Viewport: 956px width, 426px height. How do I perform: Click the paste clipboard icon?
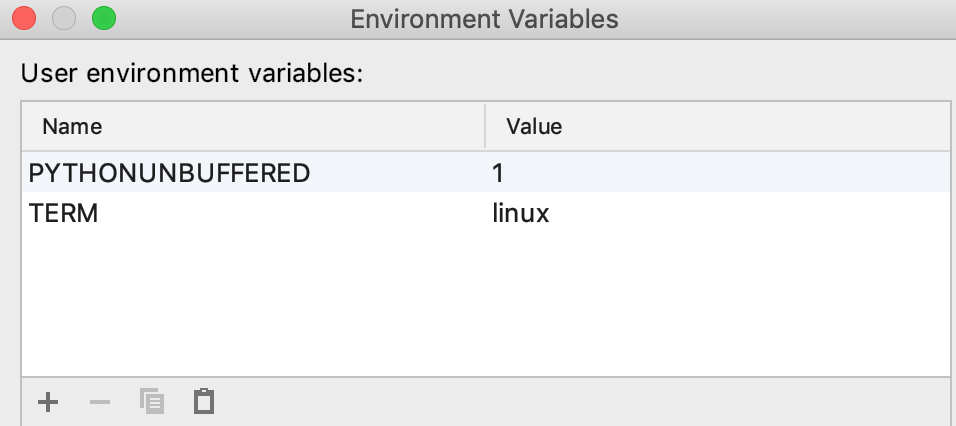tap(204, 402)
